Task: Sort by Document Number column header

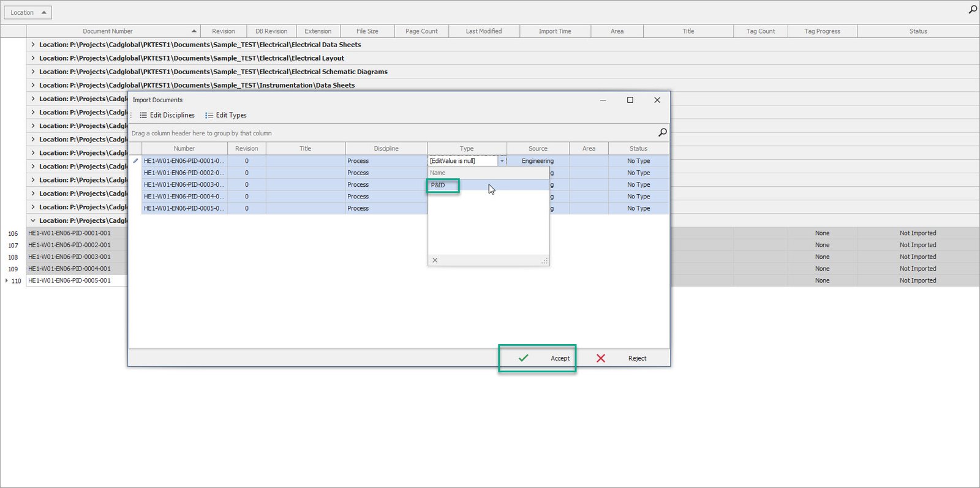Action: tap(108, 31)
